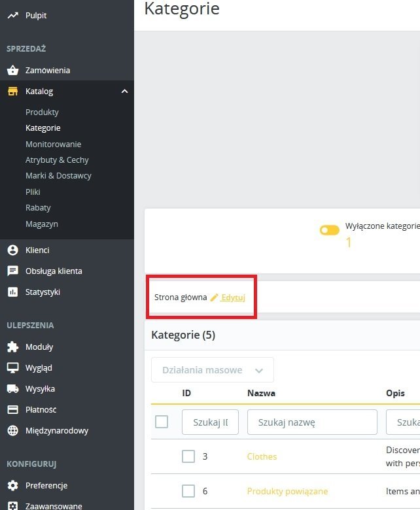Image resolution: width=420 pixels, height=510 pixels.
Task: Click the Edytuj link
Action: click(233, 297)
